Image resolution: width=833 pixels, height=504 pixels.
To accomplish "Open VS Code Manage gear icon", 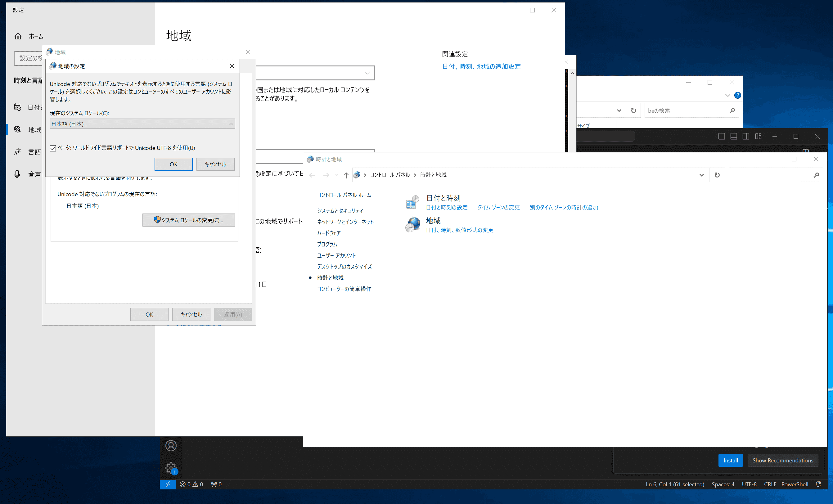I will point(171,468).
